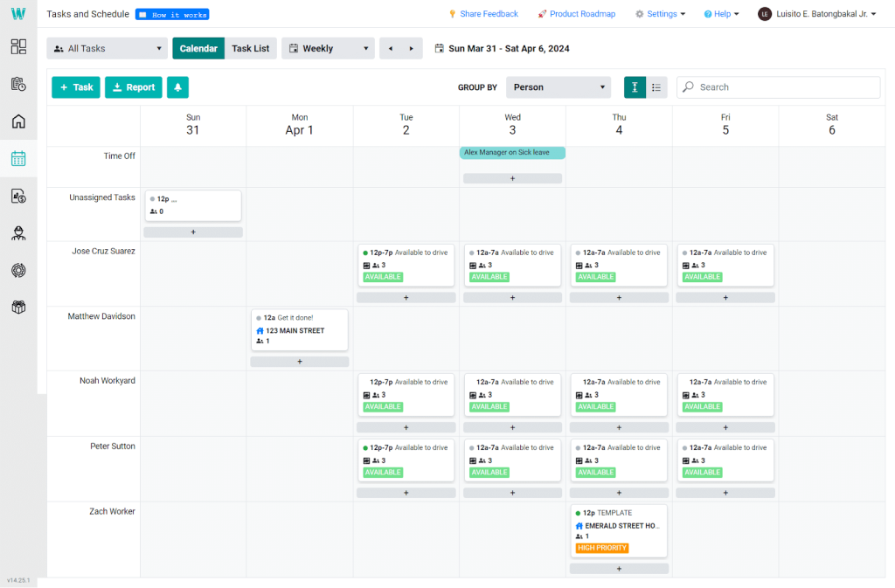Open the invoice dollar sidebar icon

click(18, 197)
